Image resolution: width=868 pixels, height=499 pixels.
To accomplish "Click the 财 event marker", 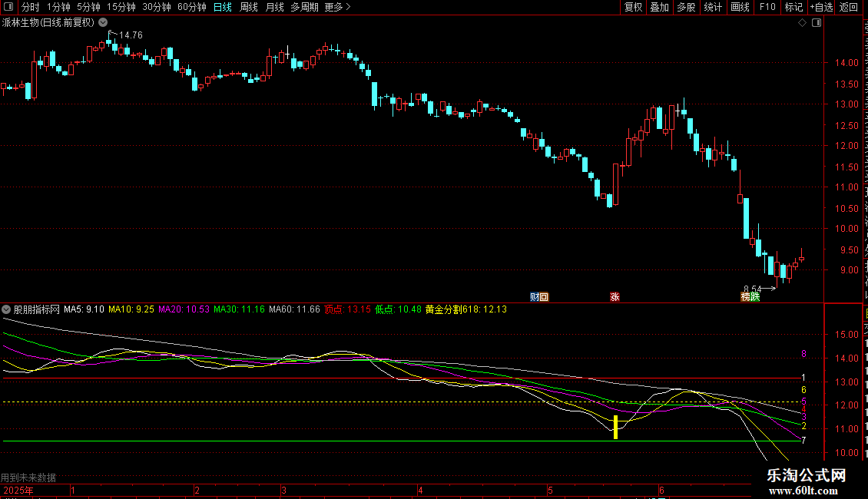I will tap(534, 297).
